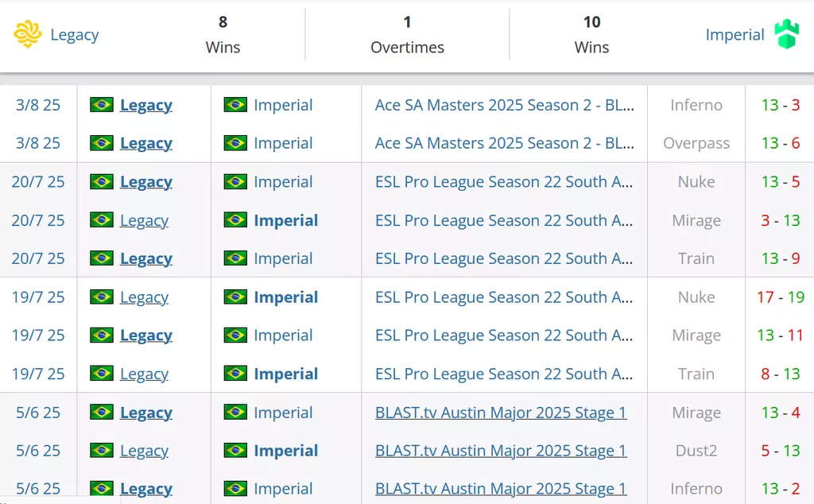This screenshot has height=504, width=814.
Task: Click the Brazil flag beside Legacy in Inferno 13-3 row
Action: tap(102, 105)
